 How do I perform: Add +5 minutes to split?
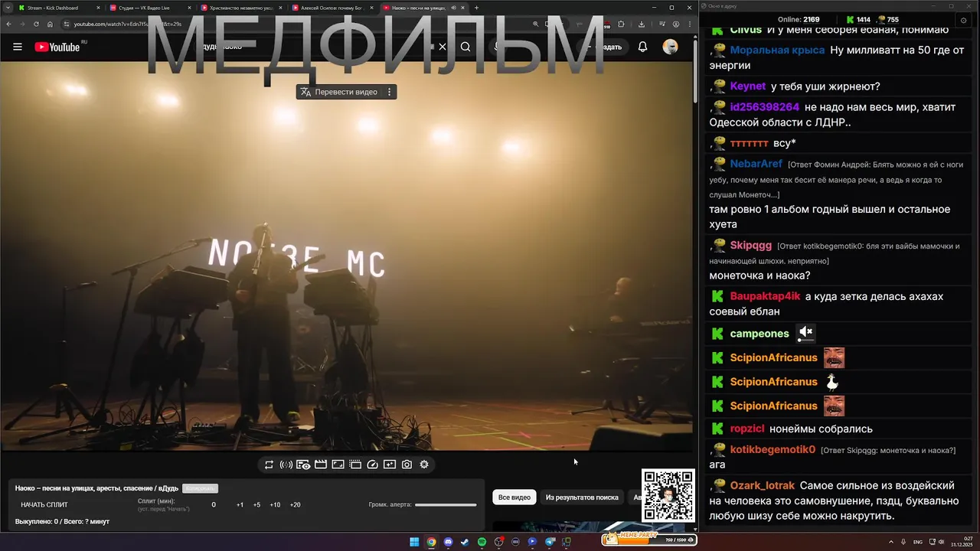[256, 505]
